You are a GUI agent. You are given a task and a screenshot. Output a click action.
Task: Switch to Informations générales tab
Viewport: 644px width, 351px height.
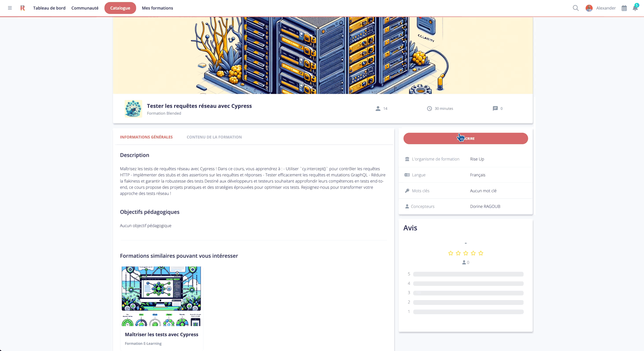[x=146, y=137]
